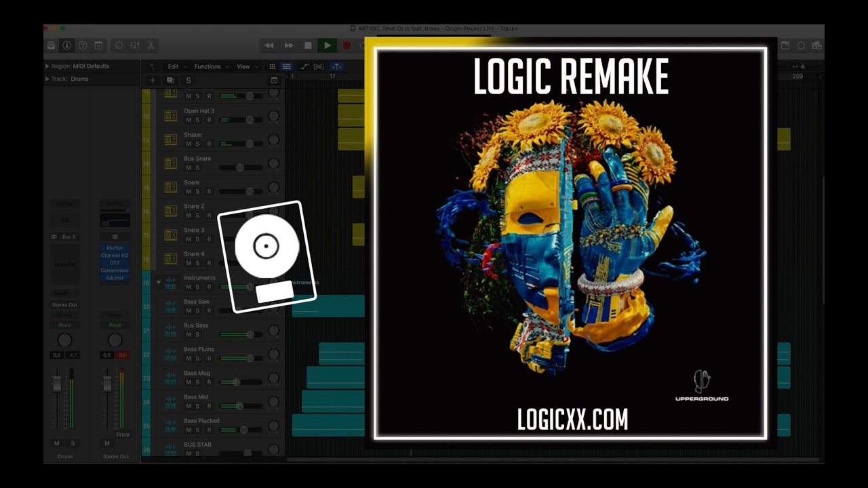Mute the Bass Saw track
Viewport: 868px width, 488px height.
[189, 310]
